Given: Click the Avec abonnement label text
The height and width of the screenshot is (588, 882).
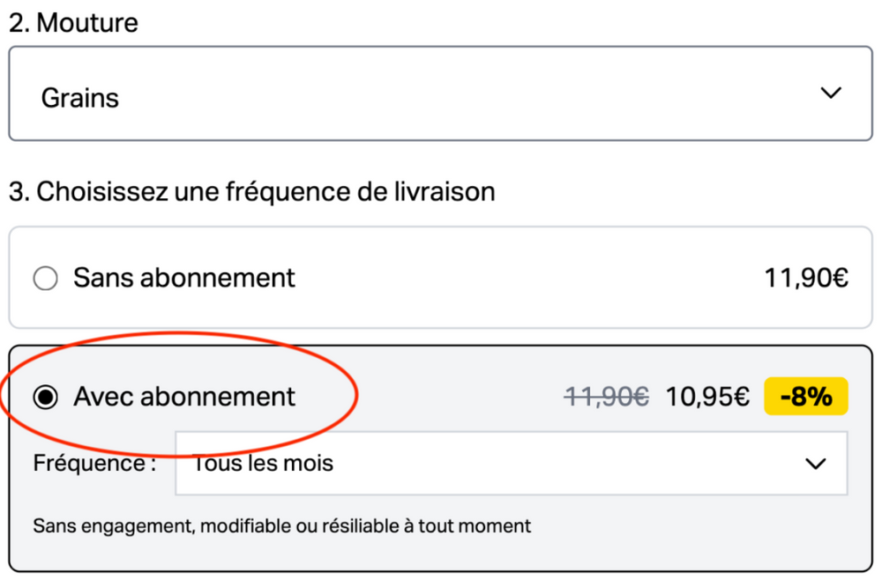Looking at the screenshot, I should pos(184,397).
